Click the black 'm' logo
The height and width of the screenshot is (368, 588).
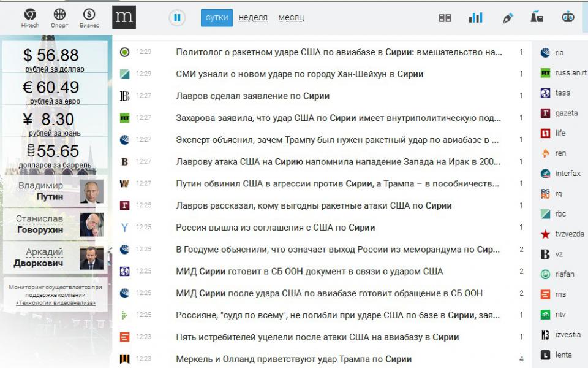124,17
